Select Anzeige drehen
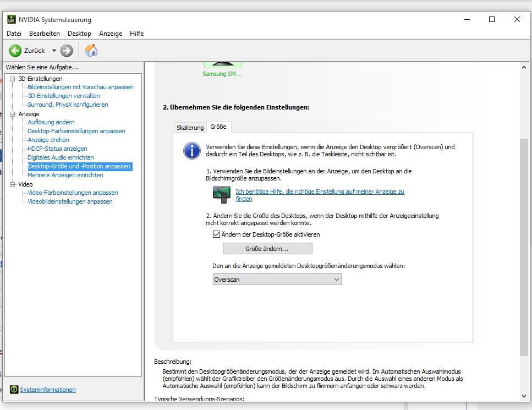Viewport: 532px width, 410px height. [x=48, y=140]
